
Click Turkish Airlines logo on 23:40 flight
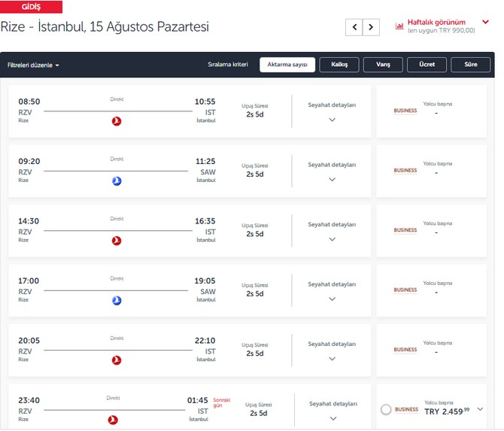pyautogui.click(x=114, y=420)
